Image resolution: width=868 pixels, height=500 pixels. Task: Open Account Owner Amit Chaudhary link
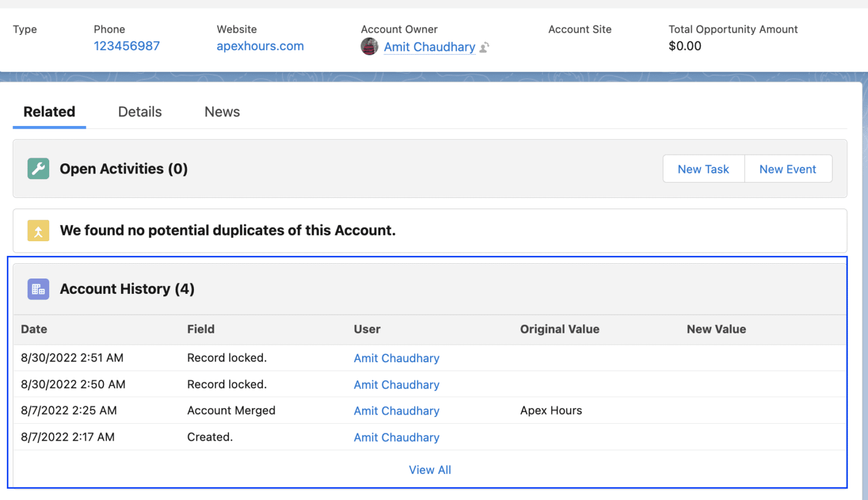(x=429, y=47)
